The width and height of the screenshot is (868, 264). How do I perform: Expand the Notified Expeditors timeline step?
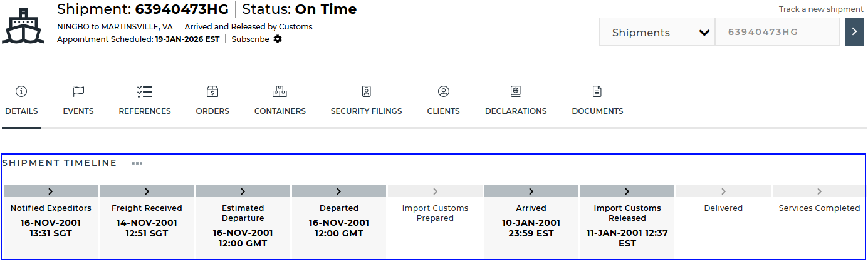pyautogui.click(x=51, y=191)
